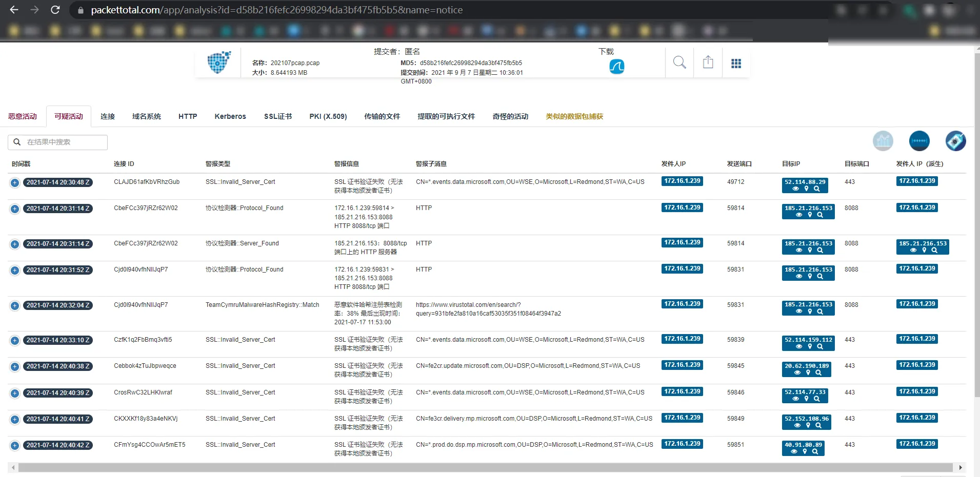980x477 pixels.
Task: Click magnifier icon under 52.114.88.29
Action: (817, 189)
